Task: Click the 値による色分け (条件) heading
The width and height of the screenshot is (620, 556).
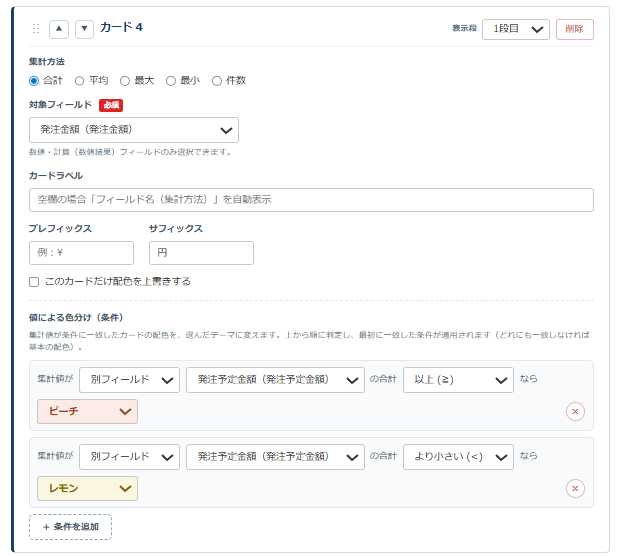Action: click(76, 318)
